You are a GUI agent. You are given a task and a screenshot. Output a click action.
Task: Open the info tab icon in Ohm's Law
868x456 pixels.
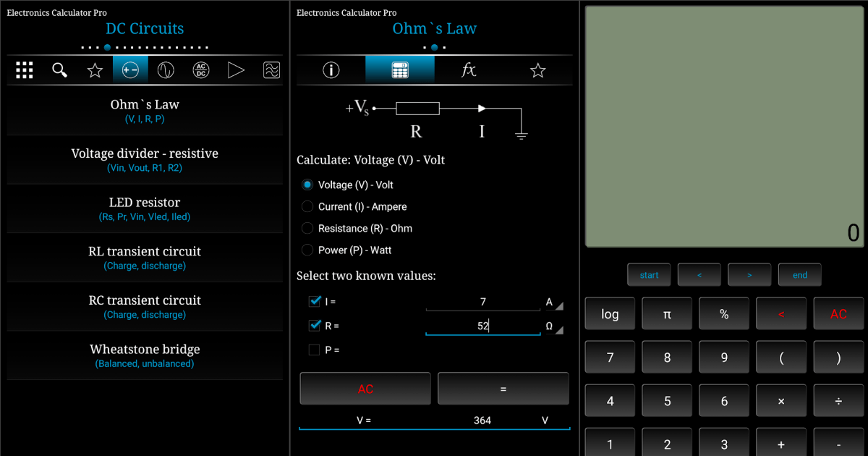click(331, 69)
